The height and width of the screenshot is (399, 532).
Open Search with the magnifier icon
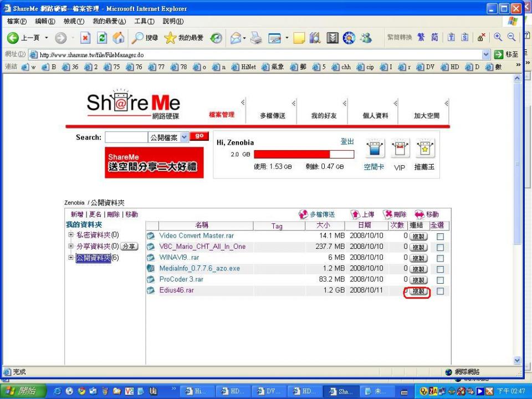[137, 38]
